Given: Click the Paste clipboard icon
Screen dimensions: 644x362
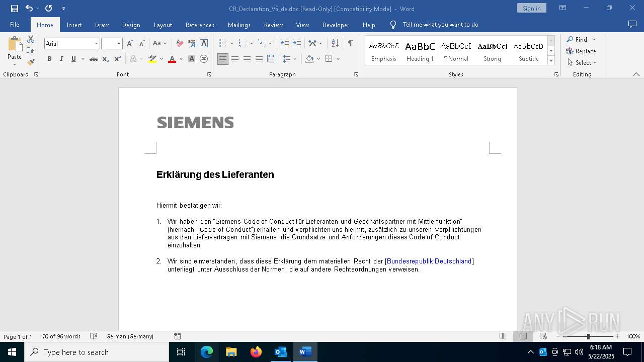Looking at the screenshot, I should click(15, 45).
